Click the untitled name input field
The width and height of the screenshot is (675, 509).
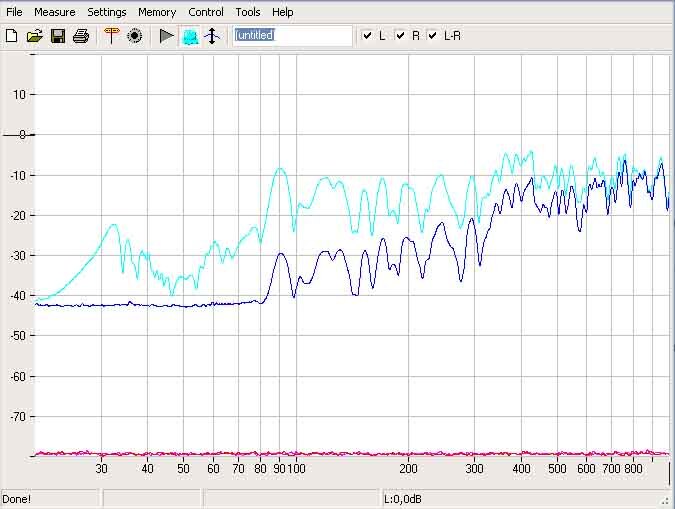click(292, 36)
